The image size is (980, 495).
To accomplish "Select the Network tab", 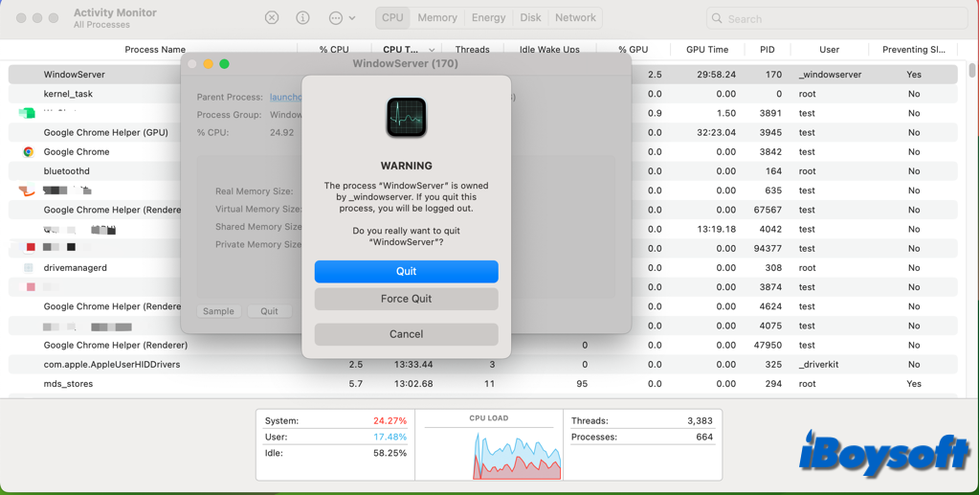I will pos(575,18).
